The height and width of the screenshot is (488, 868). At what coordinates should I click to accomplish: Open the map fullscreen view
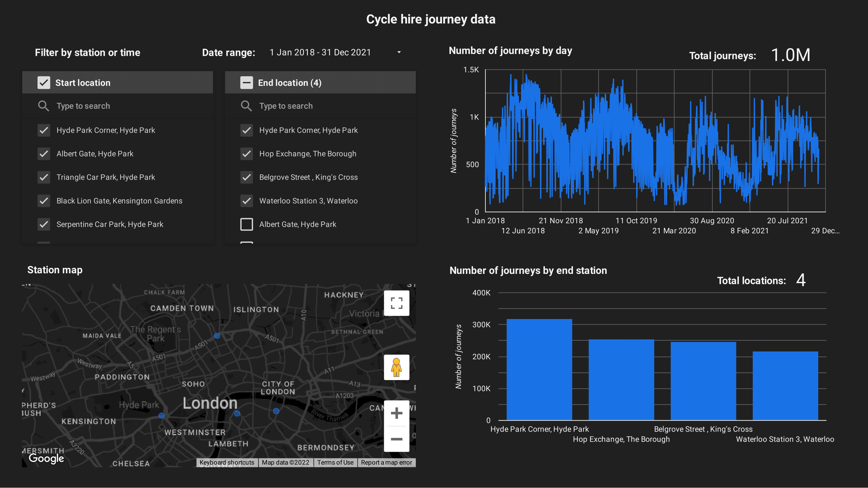[397, 303]
